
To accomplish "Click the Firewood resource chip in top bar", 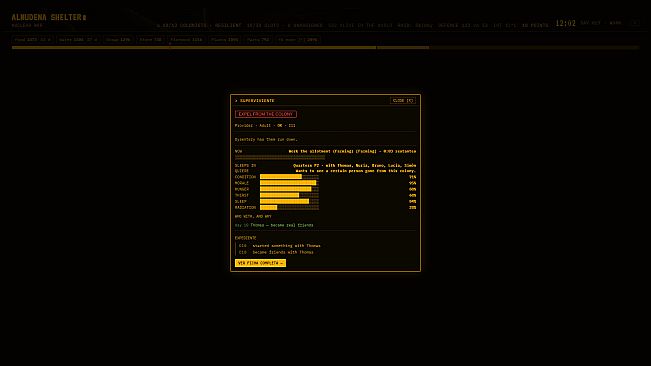I will [186, 40].
